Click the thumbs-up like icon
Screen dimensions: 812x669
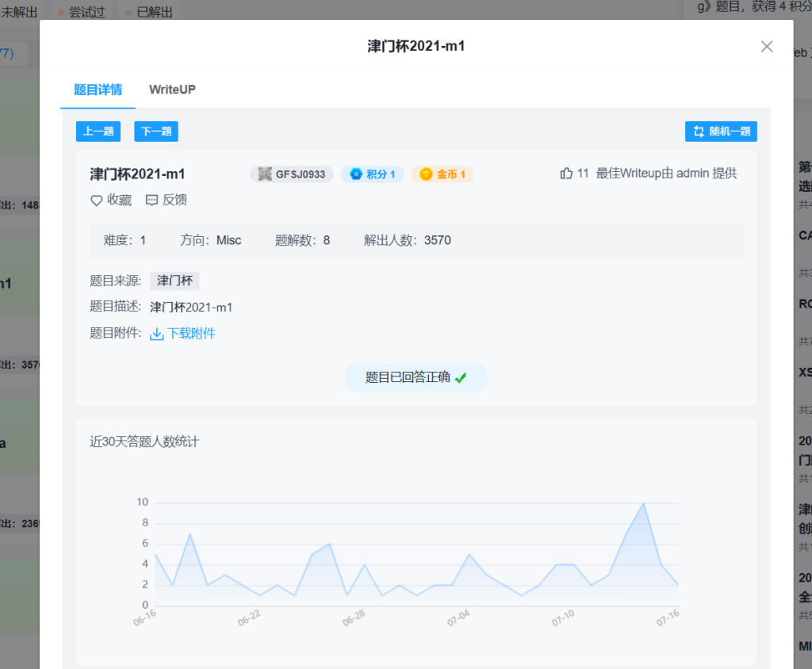[x=566, y=174]
